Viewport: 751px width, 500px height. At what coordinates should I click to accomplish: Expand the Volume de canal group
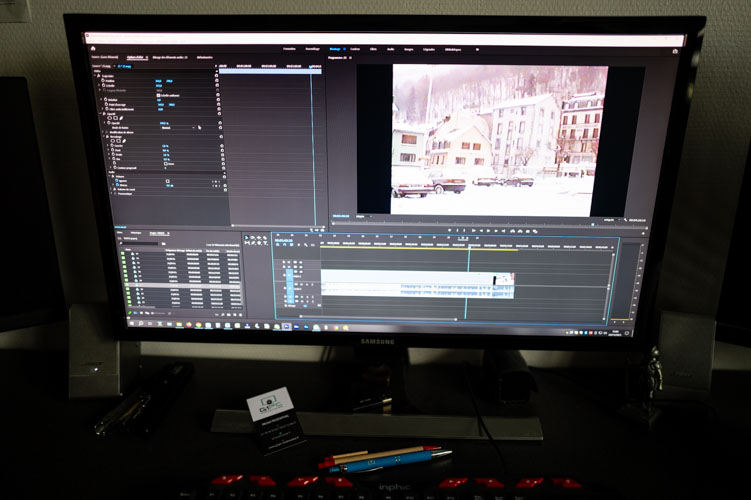click(x=111, y=189)
